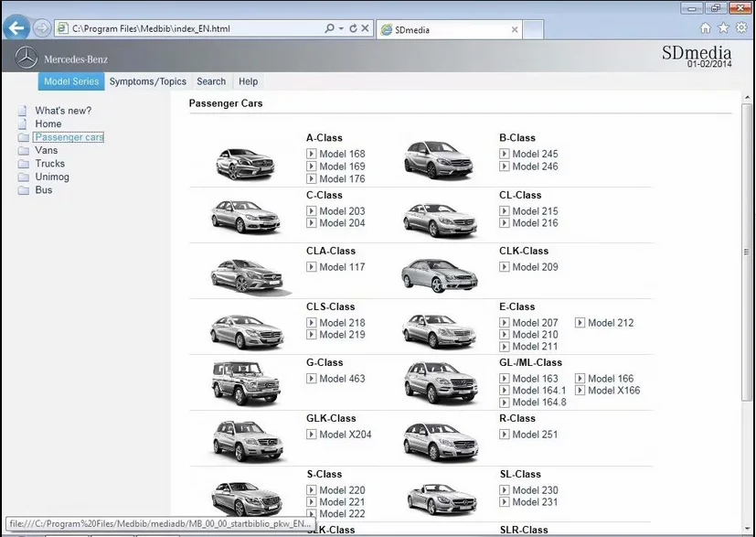
Task: Open the Help tab
Action: (248, 81)
